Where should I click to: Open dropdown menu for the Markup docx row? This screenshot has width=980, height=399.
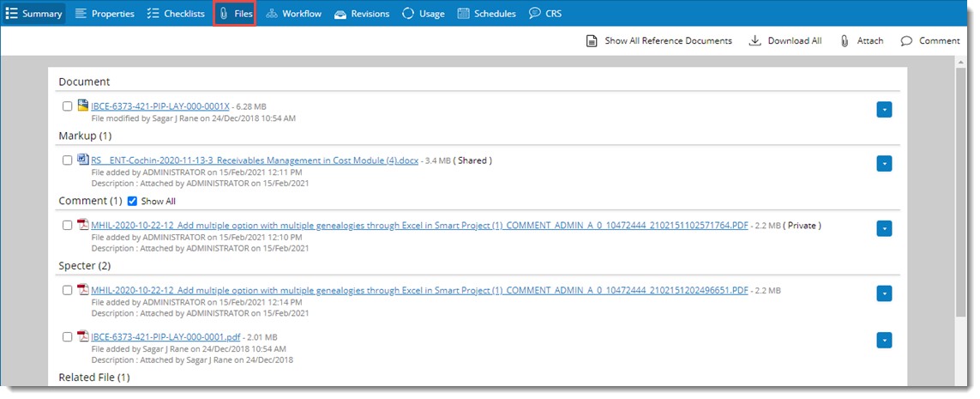coord(885,163)
